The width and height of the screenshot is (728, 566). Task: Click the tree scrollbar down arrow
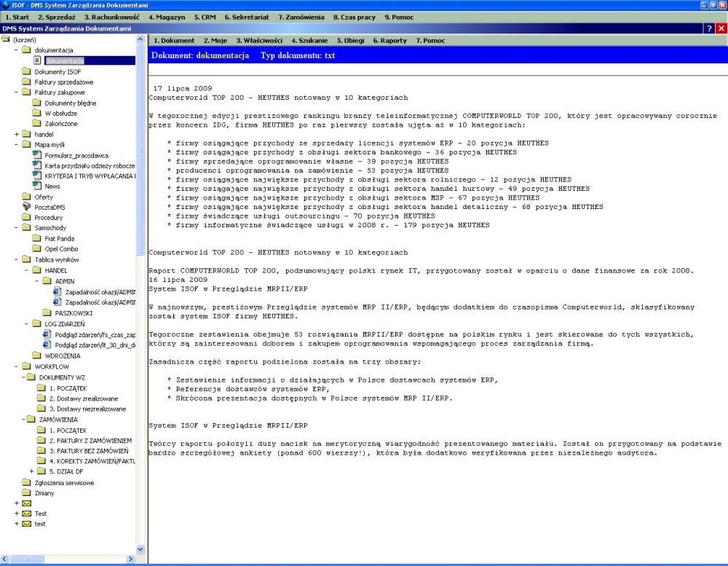pos(141,549)
